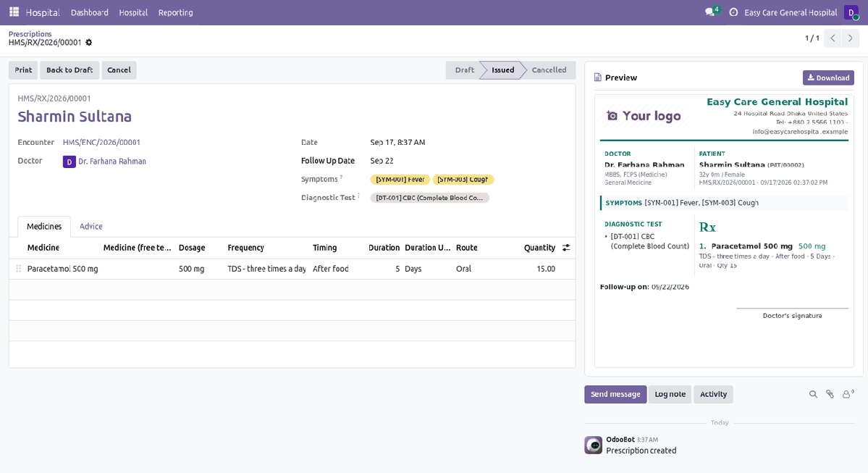This screenshot has height=473, width=868.
Task: Switch company from Easy Care General Hospital
Action: 791,12
